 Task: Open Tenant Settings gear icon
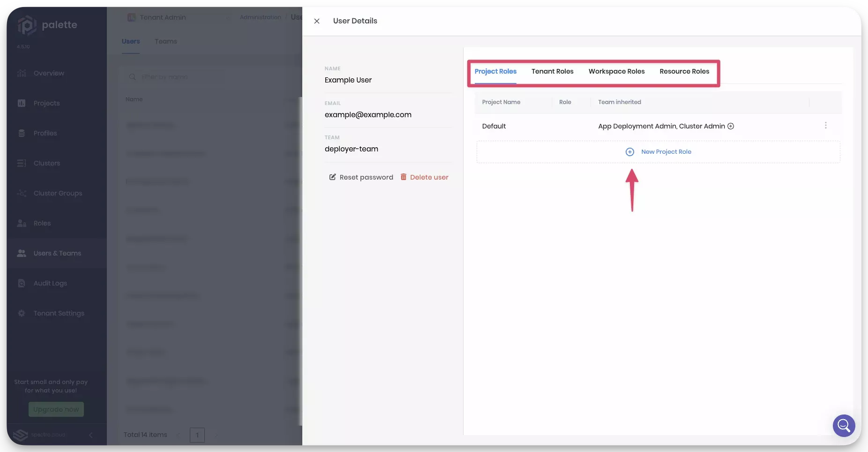click(22, 313)
